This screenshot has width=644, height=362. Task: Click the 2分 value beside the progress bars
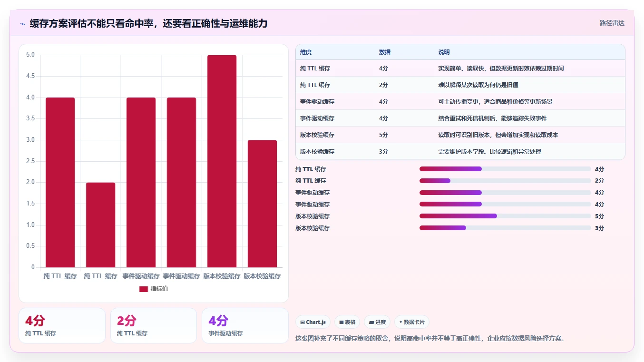599,181
